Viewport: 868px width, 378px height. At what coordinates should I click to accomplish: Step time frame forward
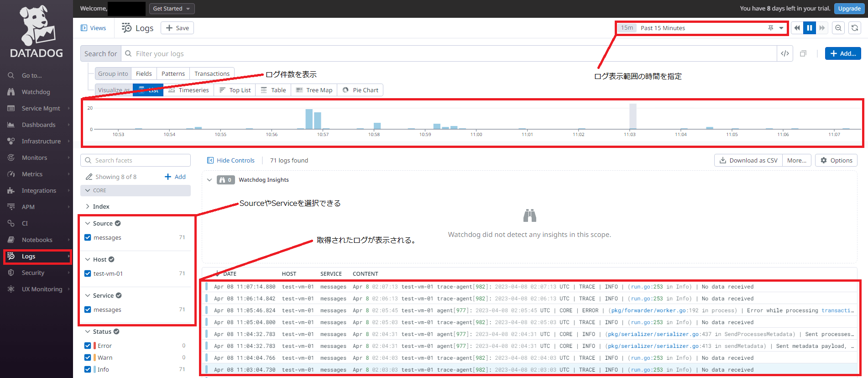tap(822, 28)
